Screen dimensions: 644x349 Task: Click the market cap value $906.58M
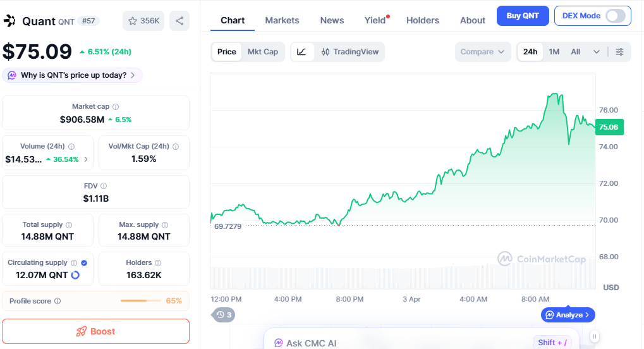click(x=82, y=119)
